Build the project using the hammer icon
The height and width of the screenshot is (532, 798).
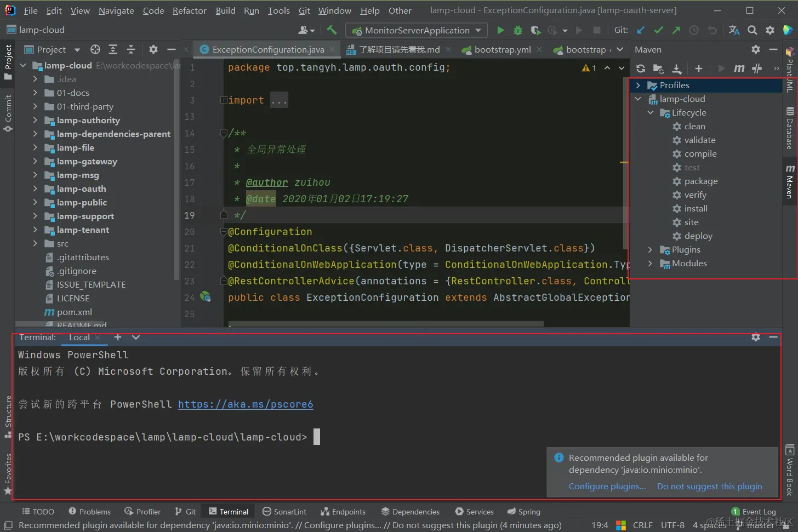coord(332,30)
